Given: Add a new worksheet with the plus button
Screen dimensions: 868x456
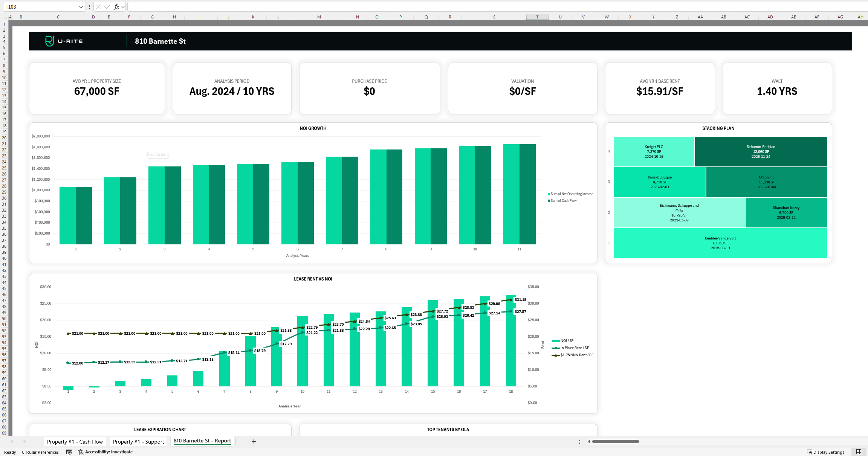Looking at the screenshot, I should coord(254,441).
